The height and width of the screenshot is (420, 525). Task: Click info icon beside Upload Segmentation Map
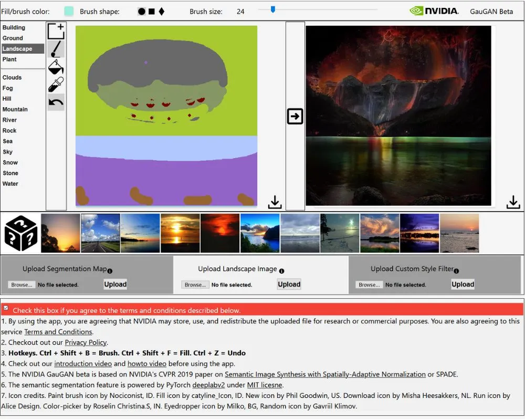coord(110,271)
